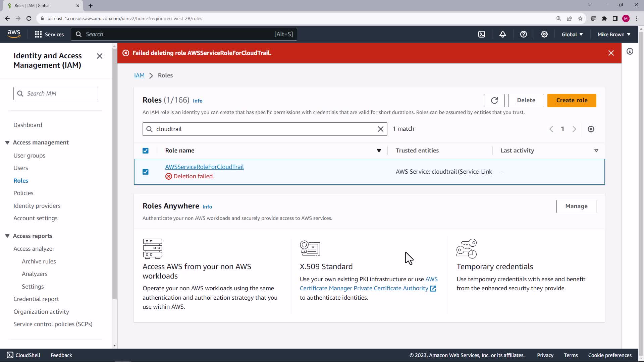The image size is (644, 362).
Task: Collapse the Access management section
Action: click(7, 142)
